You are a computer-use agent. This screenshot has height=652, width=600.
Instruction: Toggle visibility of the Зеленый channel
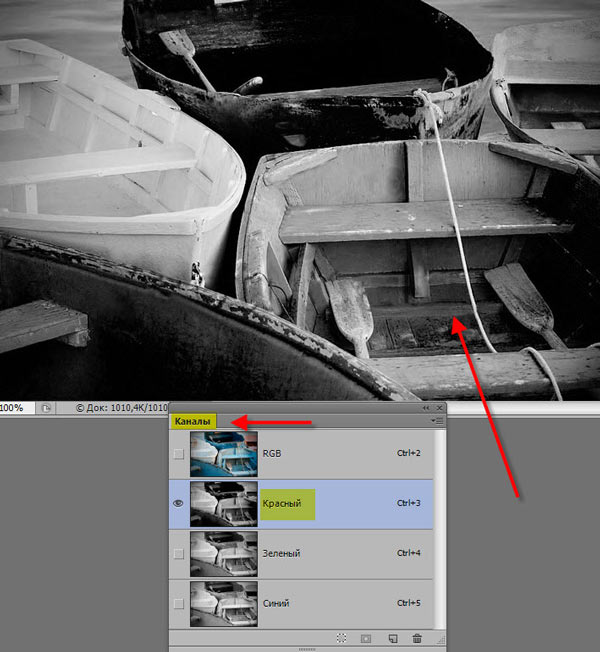pyautogui.click(x=178, y=553)
